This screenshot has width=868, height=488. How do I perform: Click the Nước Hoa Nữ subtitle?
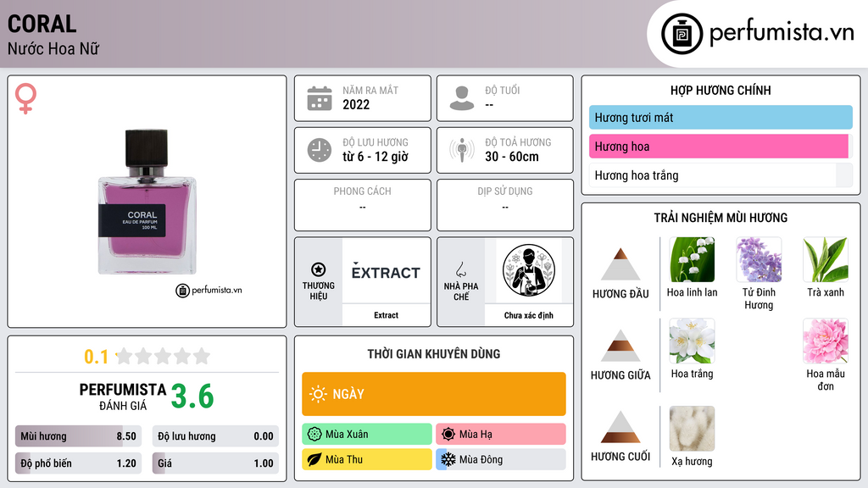pos(53,48)
